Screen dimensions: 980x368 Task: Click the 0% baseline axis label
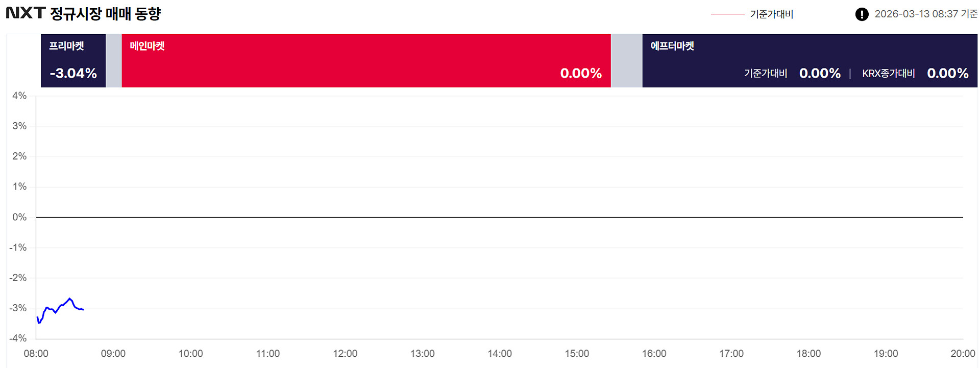(x=19, y=217)
